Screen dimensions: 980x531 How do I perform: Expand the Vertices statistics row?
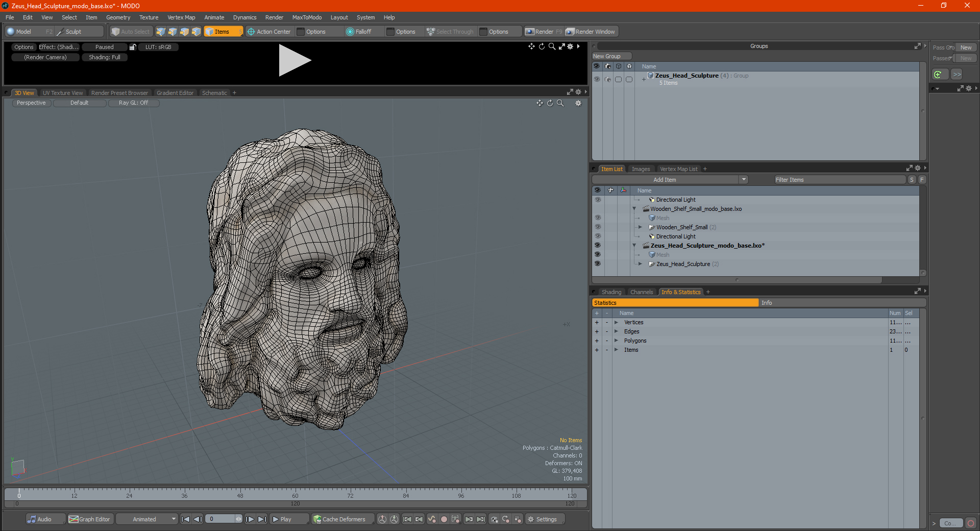[x=616, y=322]
